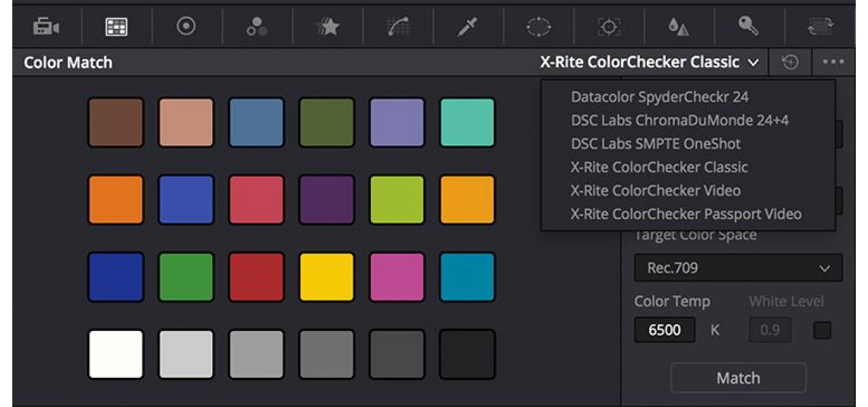Select the white swatch
This screenshot has height=407, width=868.
click(x=116, y=354)
